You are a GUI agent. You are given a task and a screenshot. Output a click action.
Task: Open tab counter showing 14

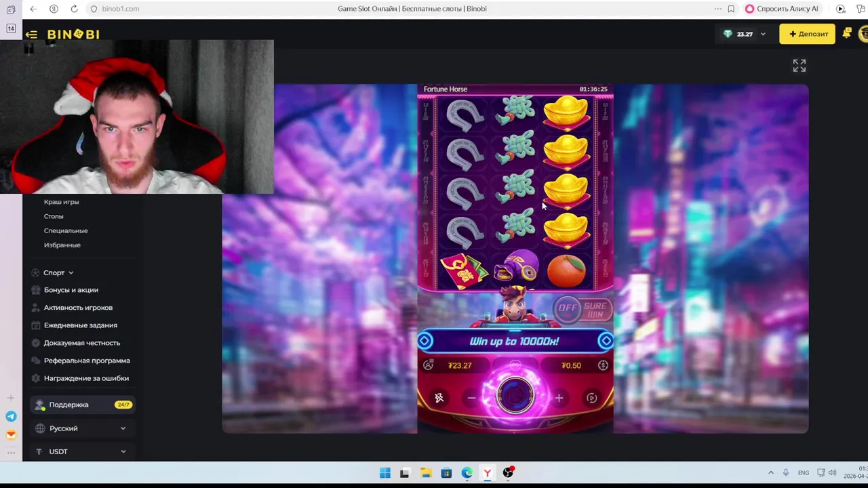tap(11, 28)
